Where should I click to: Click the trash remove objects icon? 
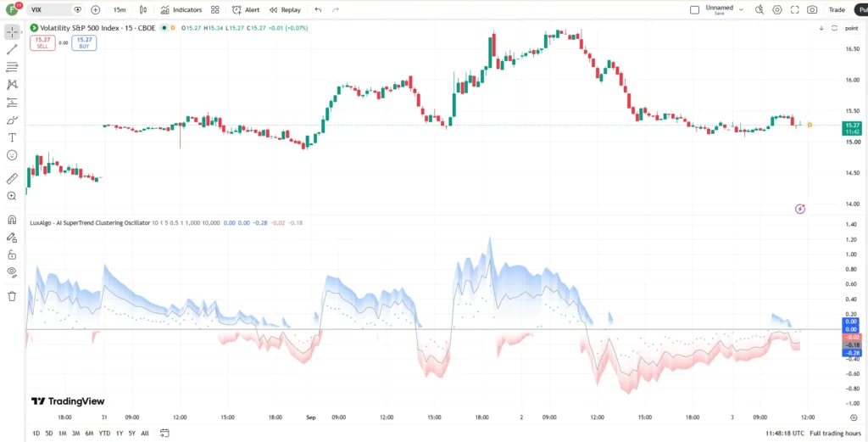click(12, 296)
